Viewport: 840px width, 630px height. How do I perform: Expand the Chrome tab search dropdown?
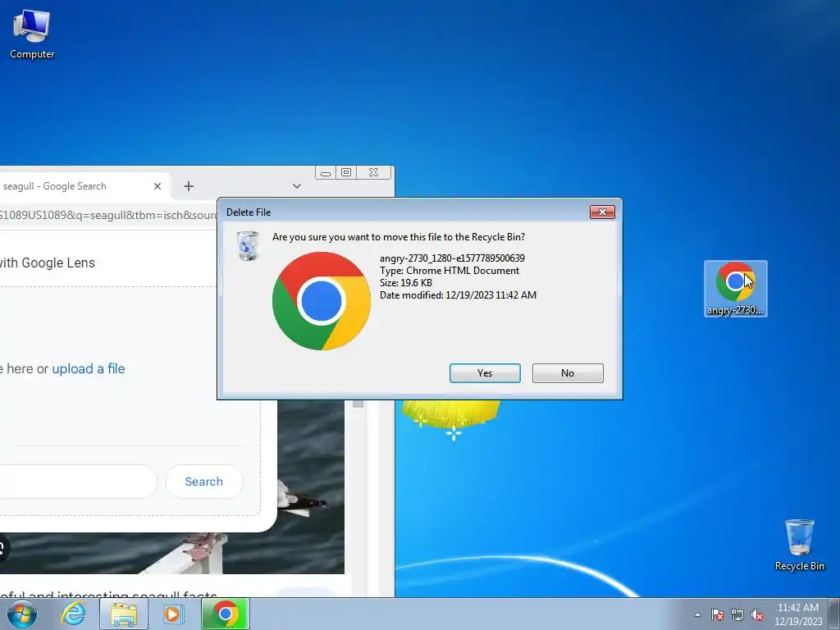click(297, 186)
